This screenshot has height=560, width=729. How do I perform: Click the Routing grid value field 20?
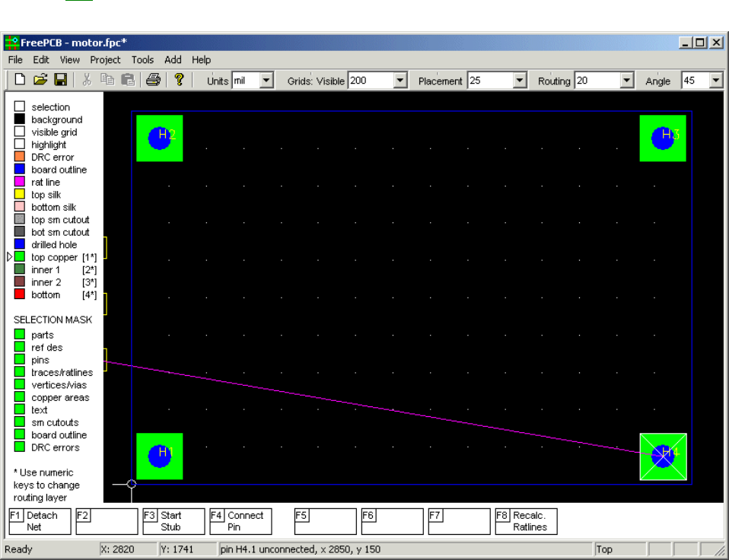[597, 81]
